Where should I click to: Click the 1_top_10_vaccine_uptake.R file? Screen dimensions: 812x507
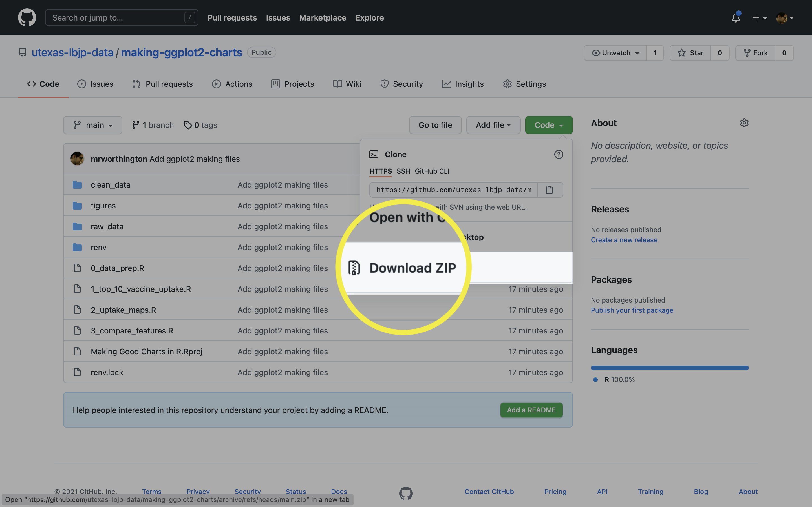pyautogui.click(x=140, y=288)
